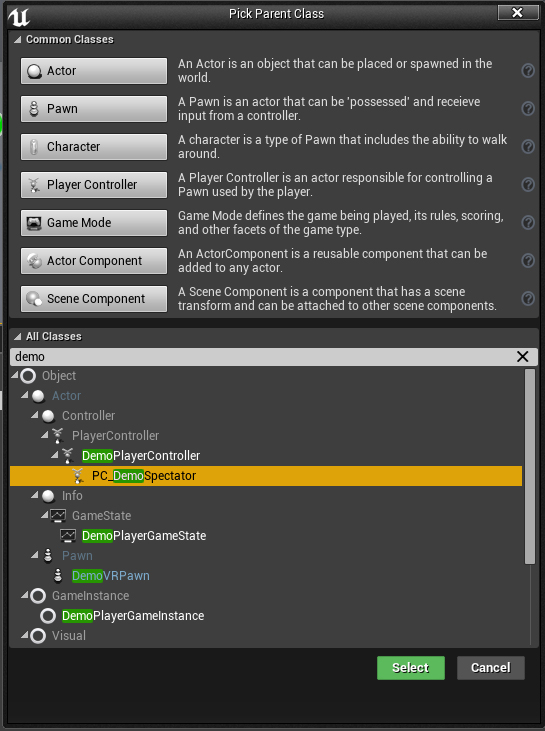Click the DemoPlayerGameState monitor icon
Screen dimensions: 545x731
point(68,536)
